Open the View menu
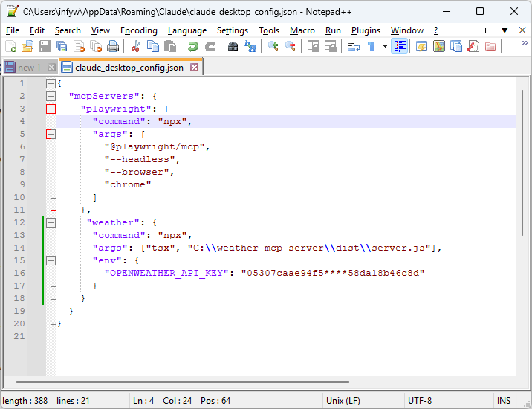532x409 pixels. (100, 30)
